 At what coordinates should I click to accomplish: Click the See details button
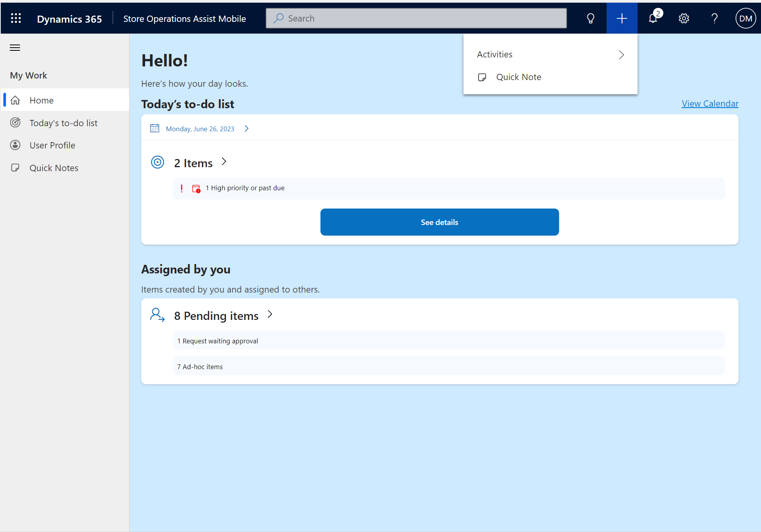point(440,222)
